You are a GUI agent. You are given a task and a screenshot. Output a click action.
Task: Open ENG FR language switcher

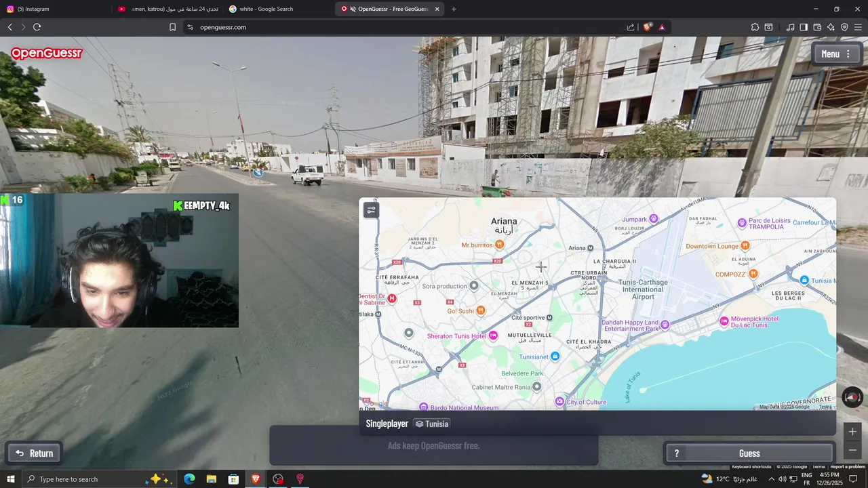pos(806,479)
